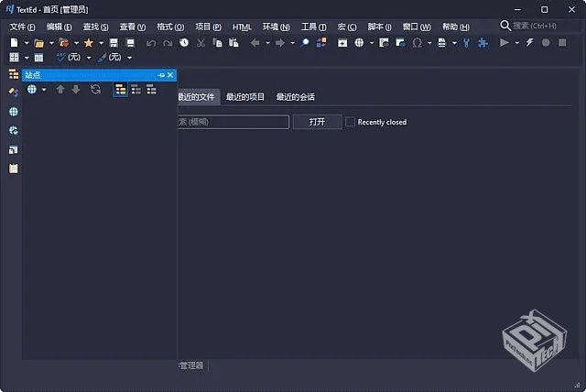Click the stop square icon
Image resolution: width=586 pixels, height=392 pixels.
point(562,43)
